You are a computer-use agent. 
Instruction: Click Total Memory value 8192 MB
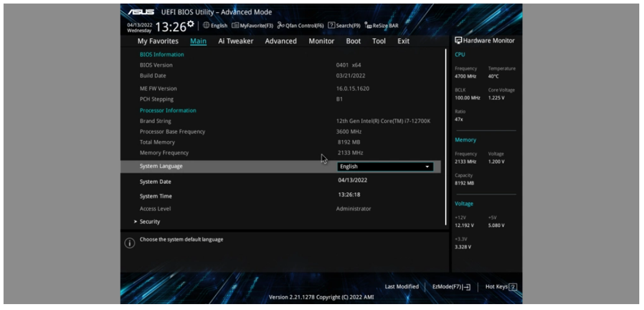click(x=349, y=142)
